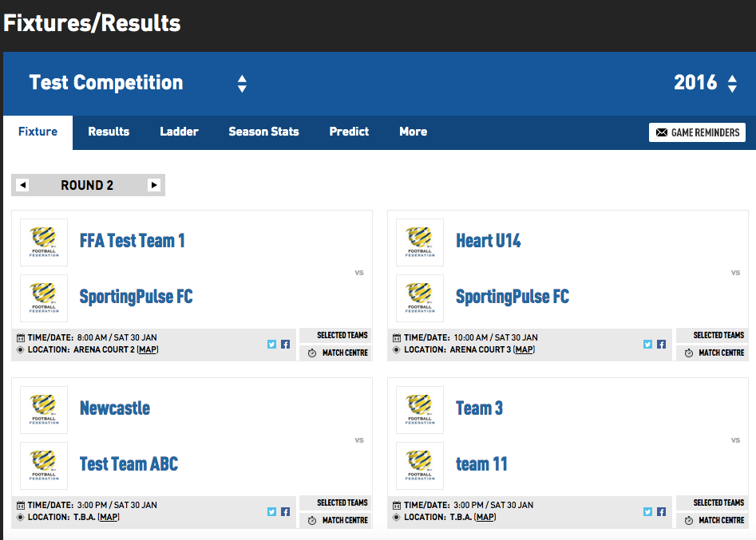Open the Arena Court 2 map link
756x540 pixels.
coord(148,349)
